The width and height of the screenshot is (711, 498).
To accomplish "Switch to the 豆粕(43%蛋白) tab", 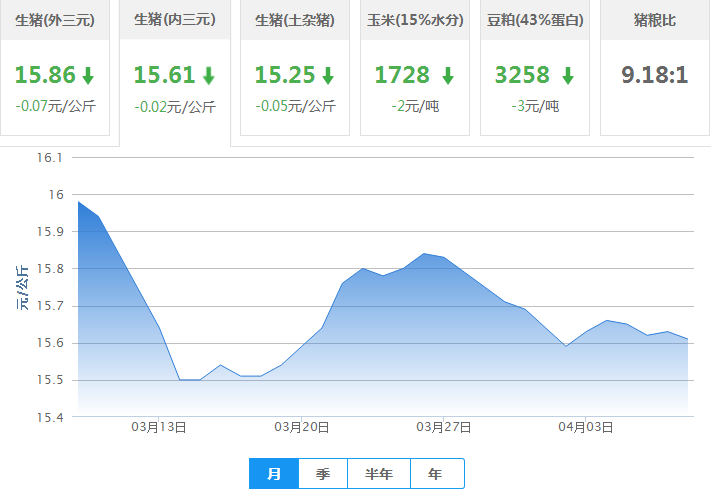I will tap(535, 20).
